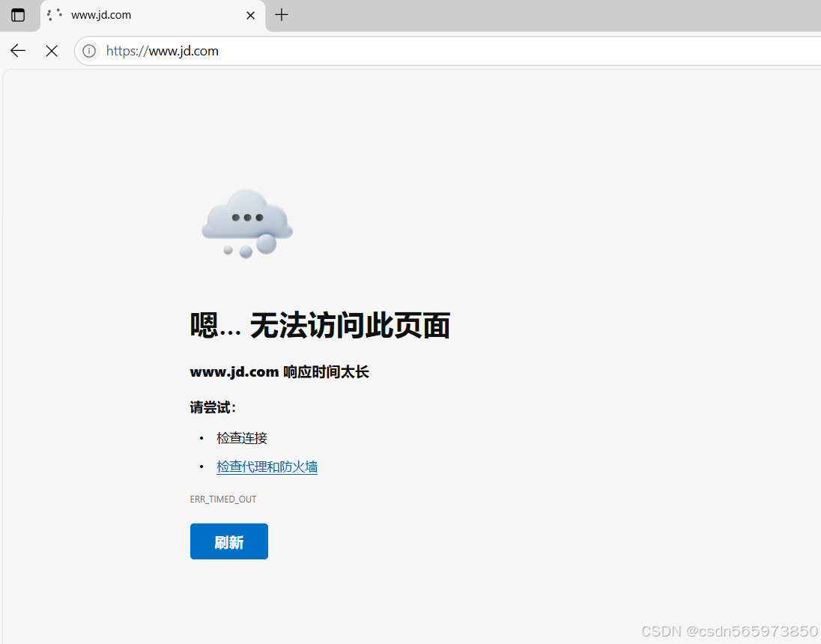Click the 检查连接 list item

pyautogui.click(x=241, y=437)
